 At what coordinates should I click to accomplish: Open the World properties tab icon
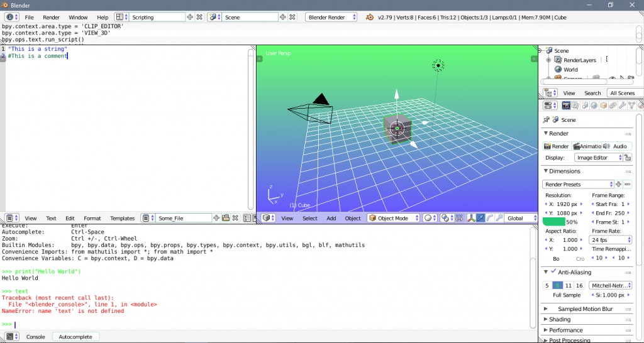[x=593, y=106]
